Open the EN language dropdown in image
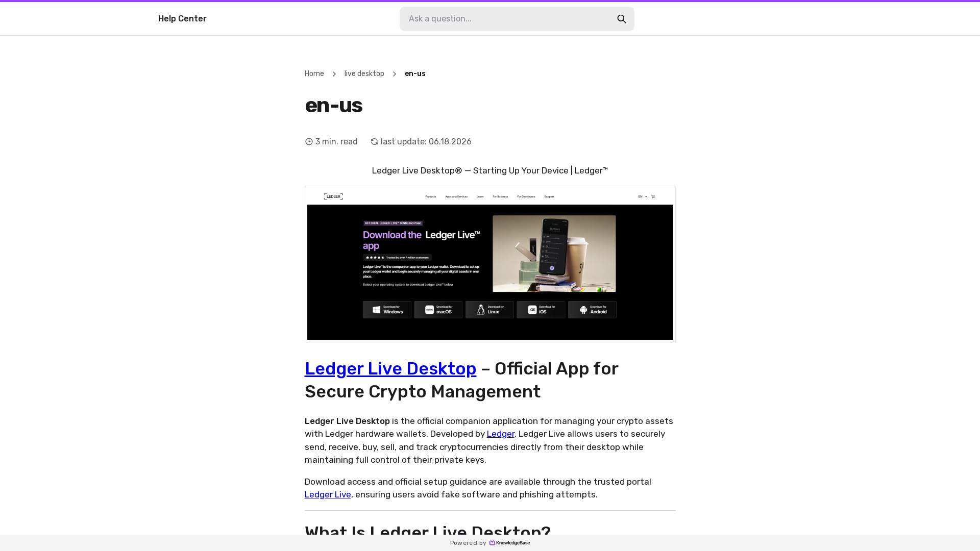The image size is (980, 551). click(x=643, y=196)
